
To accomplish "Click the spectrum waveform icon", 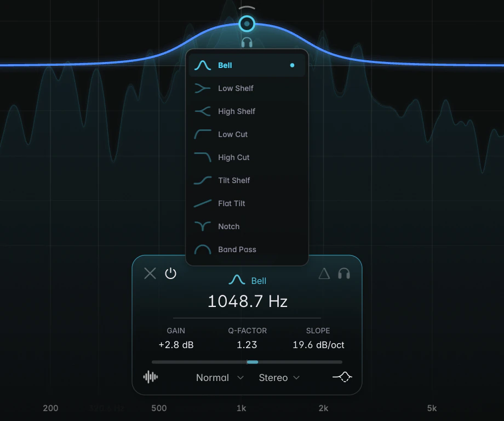I will [x=151, y=377].
